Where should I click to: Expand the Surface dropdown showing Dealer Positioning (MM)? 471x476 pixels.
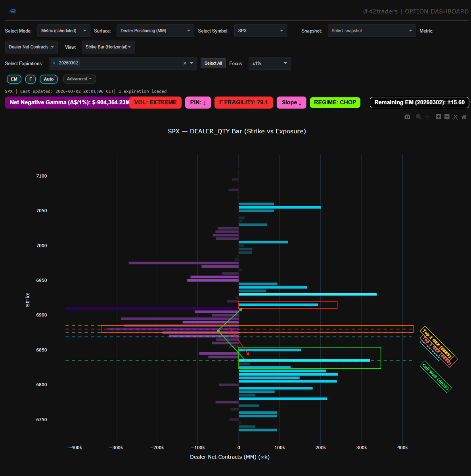coord(155,31)
